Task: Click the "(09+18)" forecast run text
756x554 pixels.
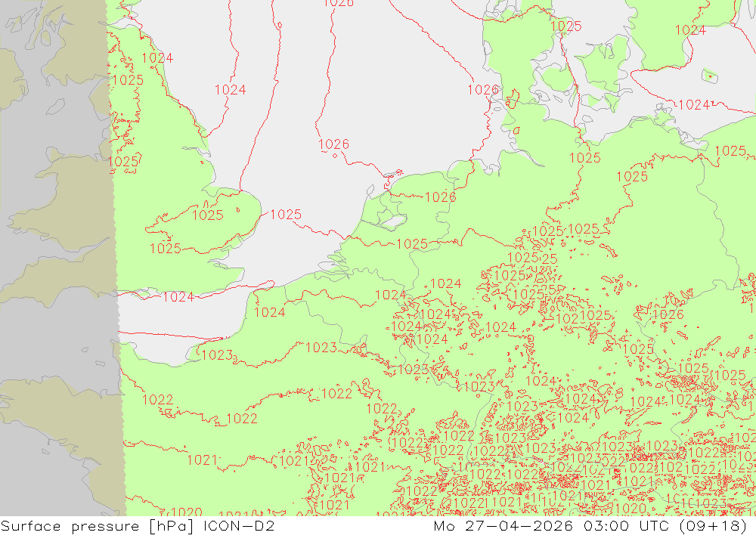Action: [x=713, y=526]
